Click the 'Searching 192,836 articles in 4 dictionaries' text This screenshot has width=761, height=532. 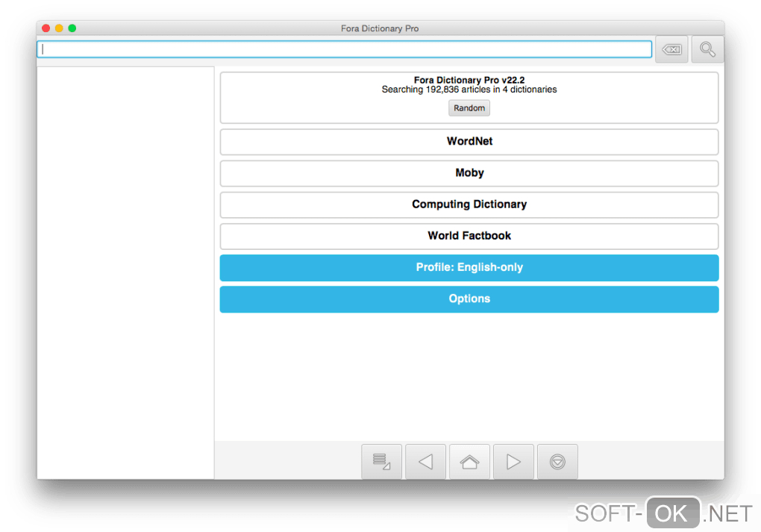coord(469,90)
